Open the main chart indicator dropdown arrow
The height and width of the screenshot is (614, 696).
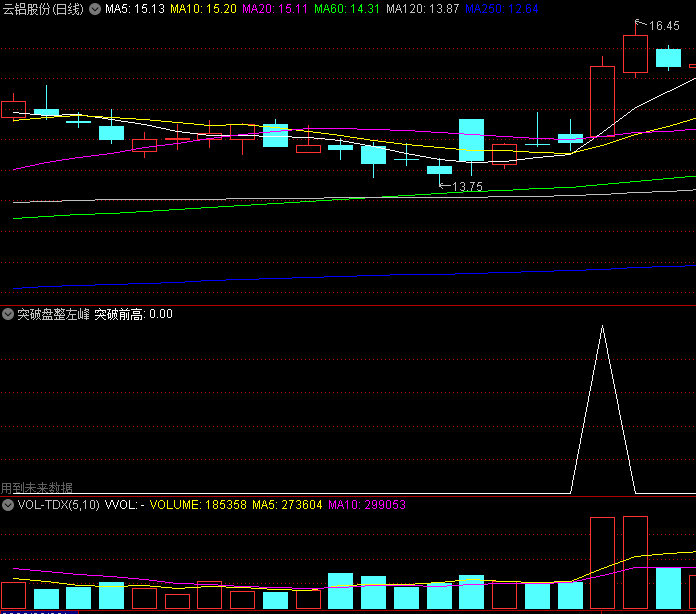click(x=95, y=9)
